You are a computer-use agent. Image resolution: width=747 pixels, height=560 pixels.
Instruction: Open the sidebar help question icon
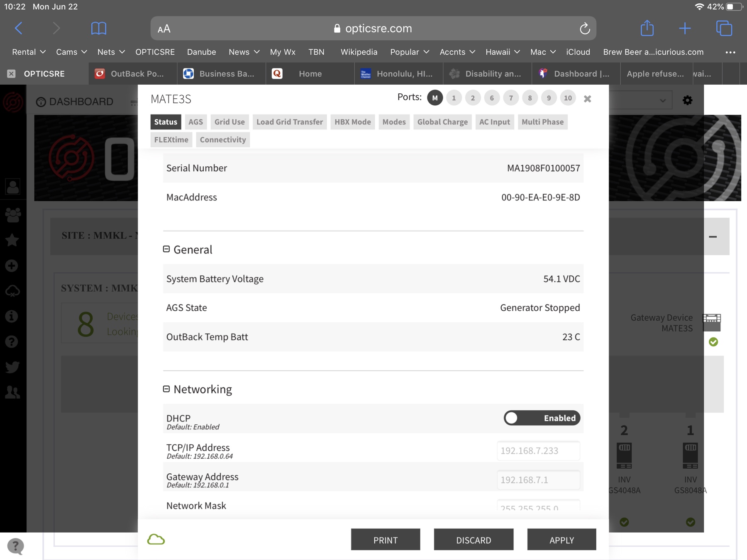coord(12,341)
